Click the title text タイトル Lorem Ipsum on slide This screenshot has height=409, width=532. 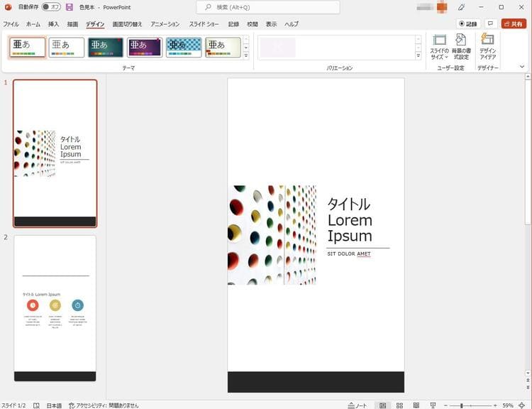click(x=350, y=220)
